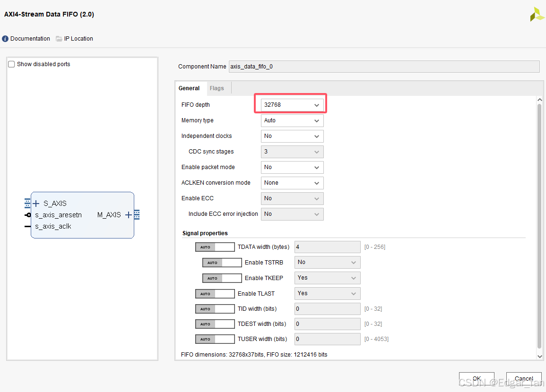Toggle AUTO for Enable TLAST

(x=215, y=293)
